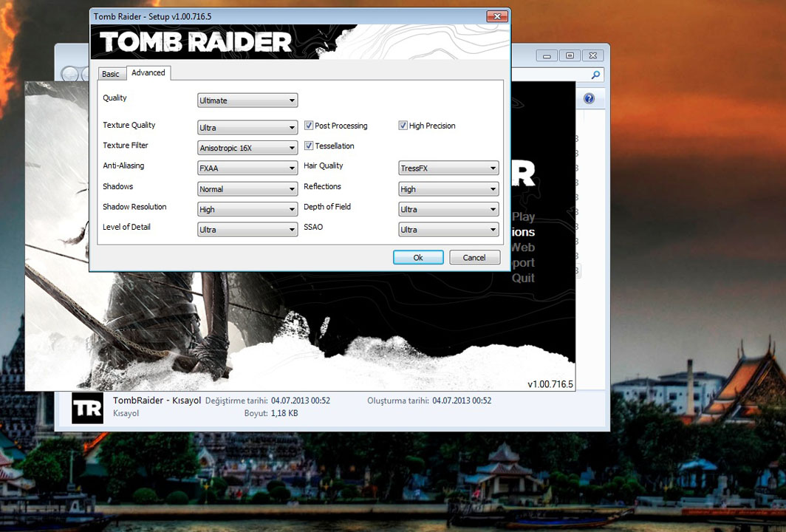Screen dimensions: 786x532
Task: Select Quit in the Tomb Raider launcher
Action: click(523, 278)
